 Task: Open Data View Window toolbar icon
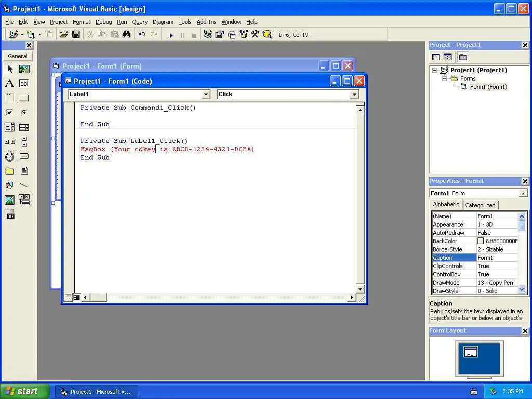[268, 34]
